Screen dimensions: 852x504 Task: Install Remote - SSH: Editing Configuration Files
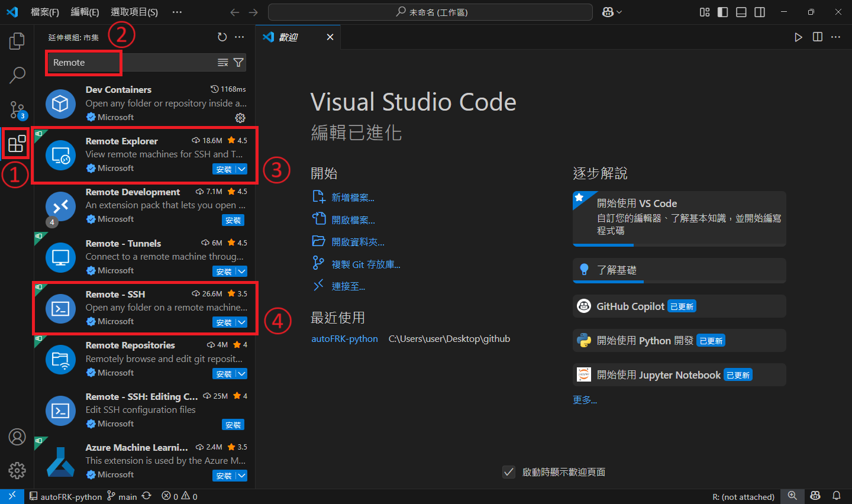(x=233, y=425)
